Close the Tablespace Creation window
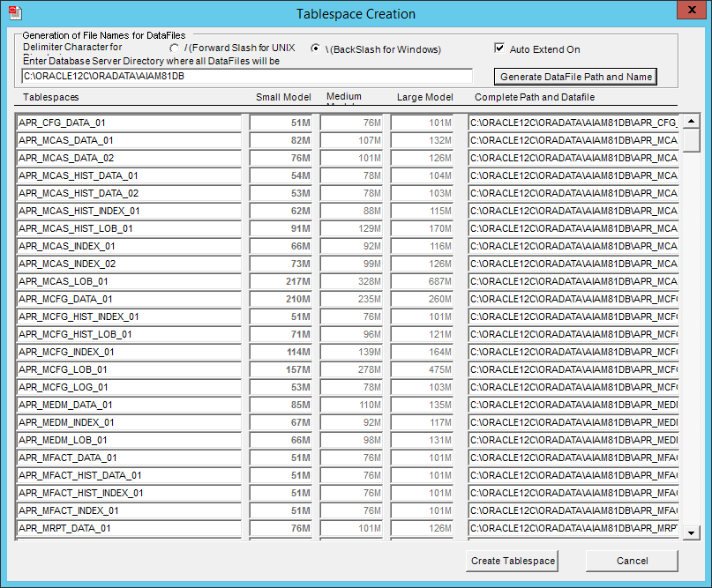Viewport: 712px width, 588px height. [x=692, y=10]
